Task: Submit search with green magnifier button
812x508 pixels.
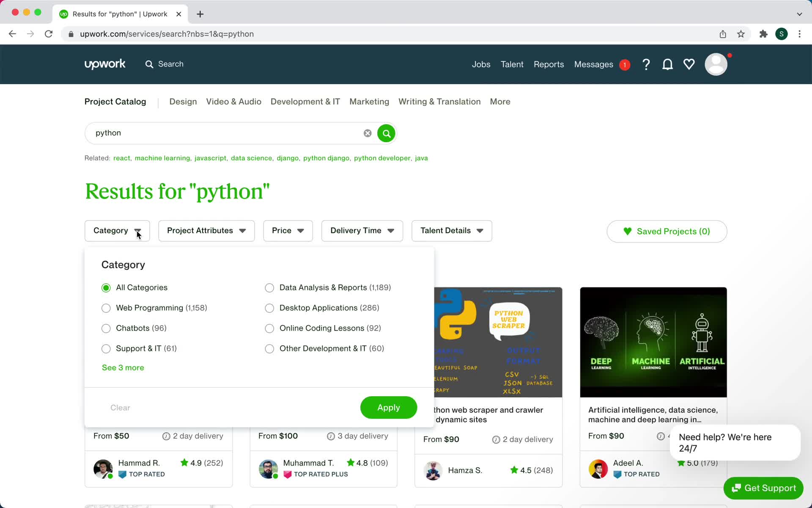Action: coord(386,133)
